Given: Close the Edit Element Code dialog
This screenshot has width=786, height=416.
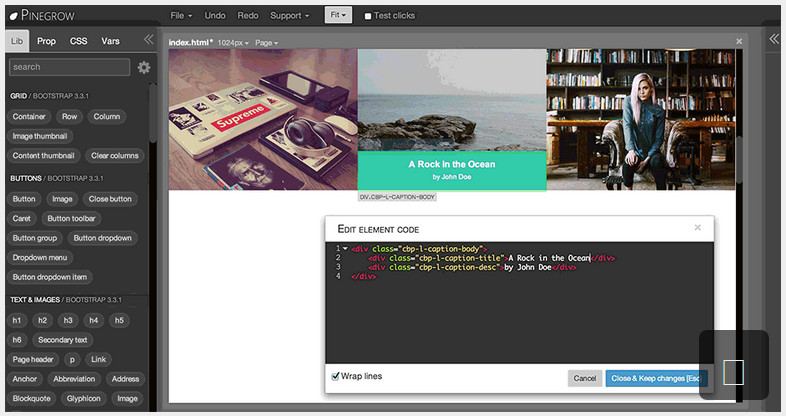Looking at the screenshot, I should [697, 228].
